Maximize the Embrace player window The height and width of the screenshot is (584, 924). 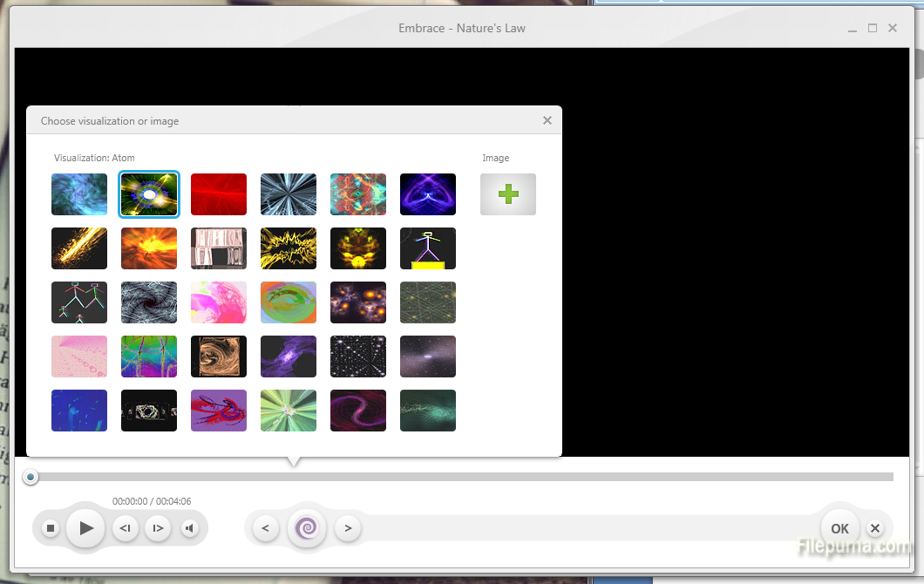tap(873, 28)
